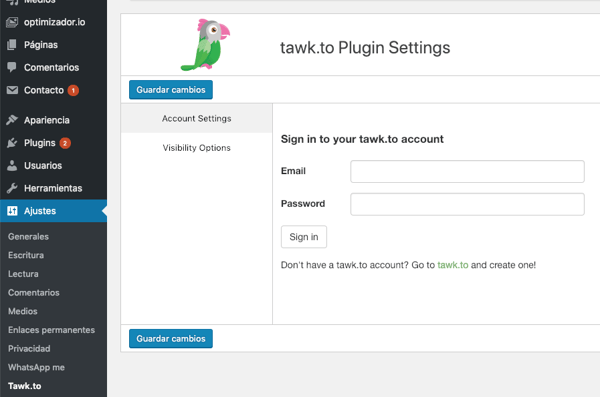Click the Ajustes sliders icon
The height and width of the screenshot is (397, 600).
pos(12,211)
